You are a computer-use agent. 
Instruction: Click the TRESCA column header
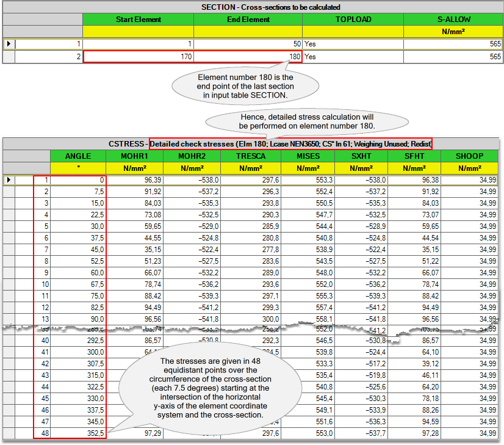coord(253,156)
